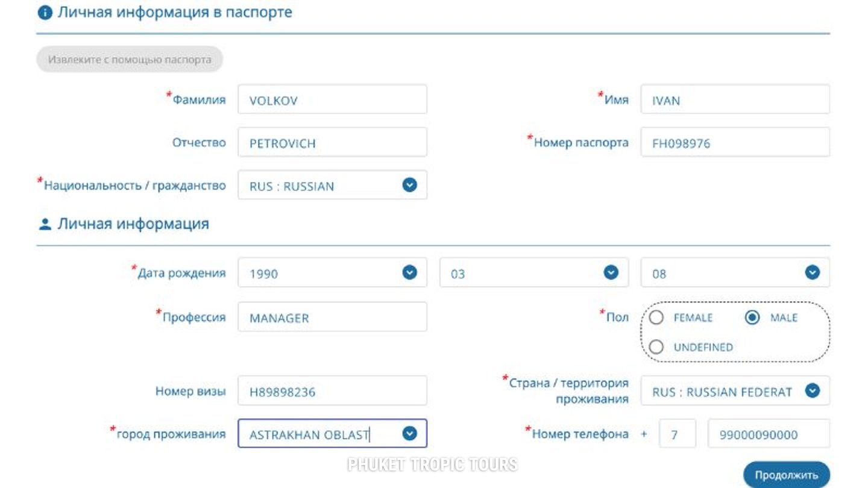868x488 pixels.
Task: Click the city of residence arrow icon
Action: (409, 434)
